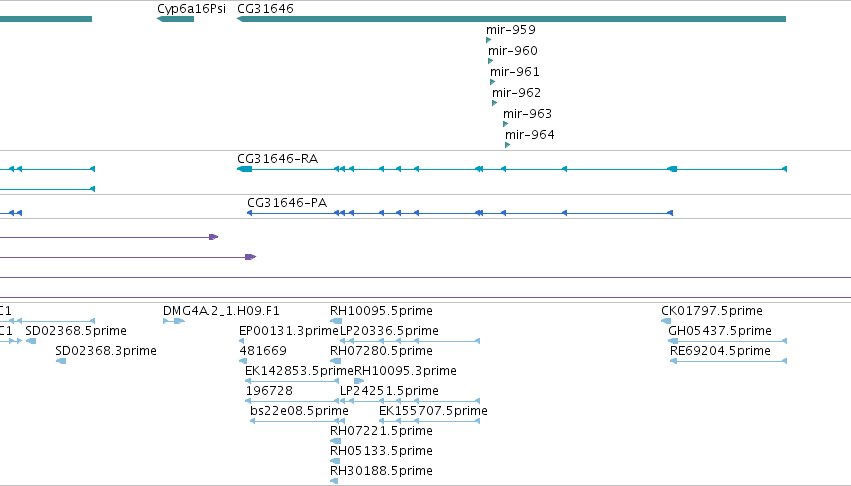Click the thick end exon of CG31646-RA
This screenshot has height=486, width=851.
click(x=245, y=169)
